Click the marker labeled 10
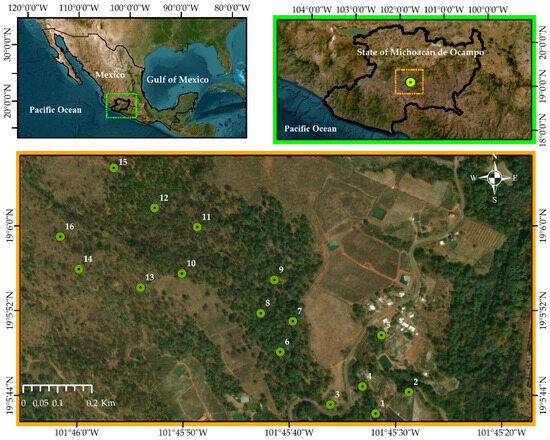This screenshot has width=550, height=440. click(182, 273)
